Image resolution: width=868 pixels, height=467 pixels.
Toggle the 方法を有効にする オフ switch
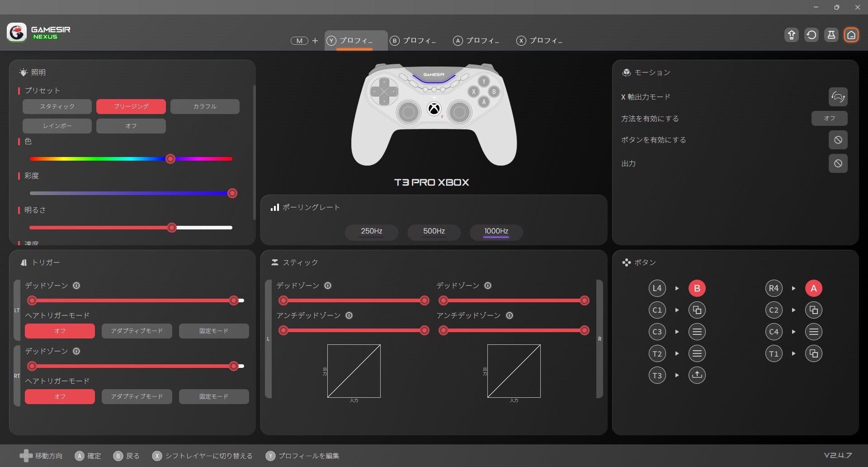[x=830, y=118]
